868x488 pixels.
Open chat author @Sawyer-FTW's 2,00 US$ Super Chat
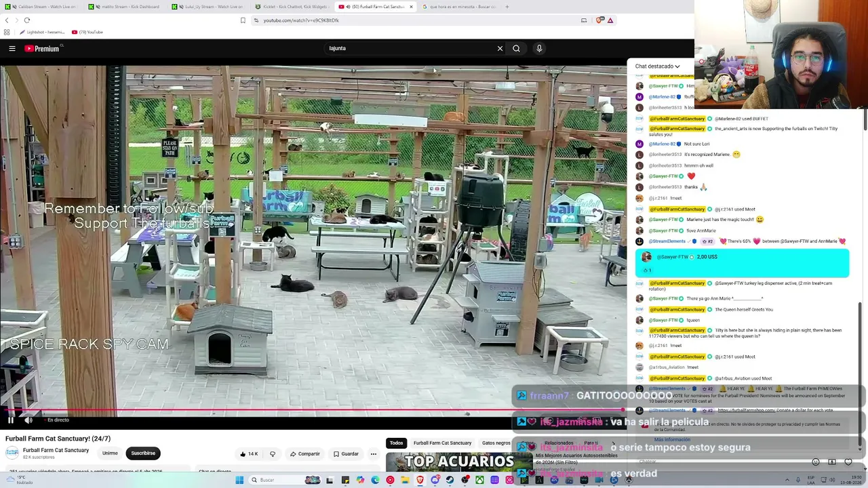coord(742,263)
